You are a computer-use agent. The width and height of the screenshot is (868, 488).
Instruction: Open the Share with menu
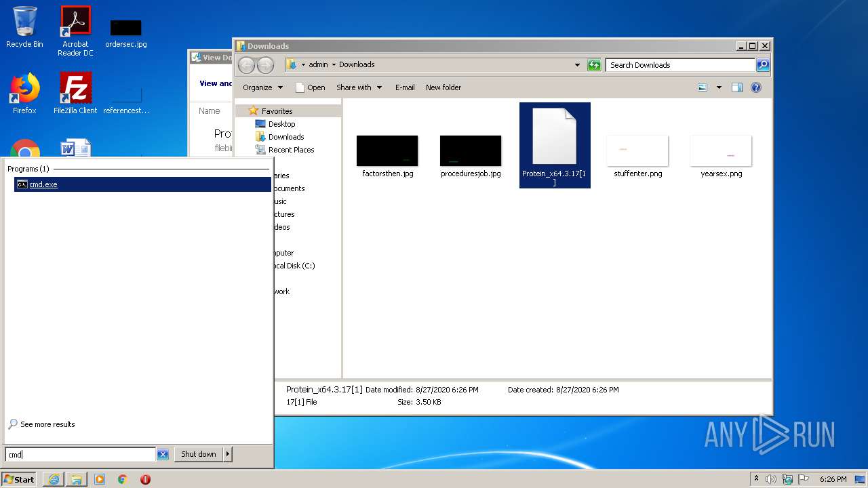(x=359, y=87)
